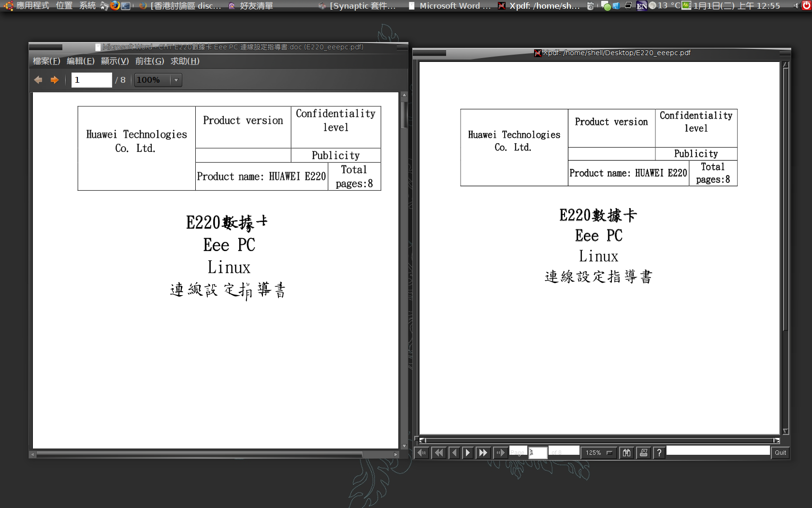This screenshot has width=812, height=508.
Task: Open the 求助(H) menu
Action: coord(185,61)
